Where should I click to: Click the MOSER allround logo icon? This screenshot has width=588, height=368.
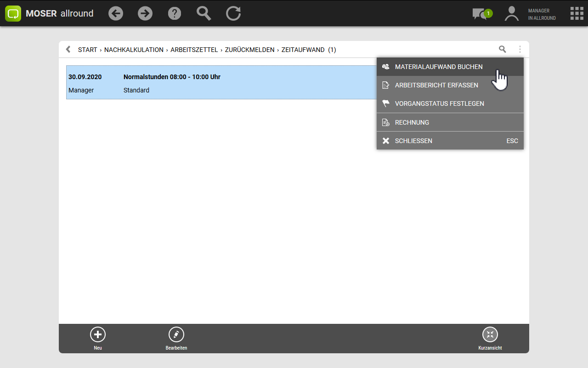13,13
